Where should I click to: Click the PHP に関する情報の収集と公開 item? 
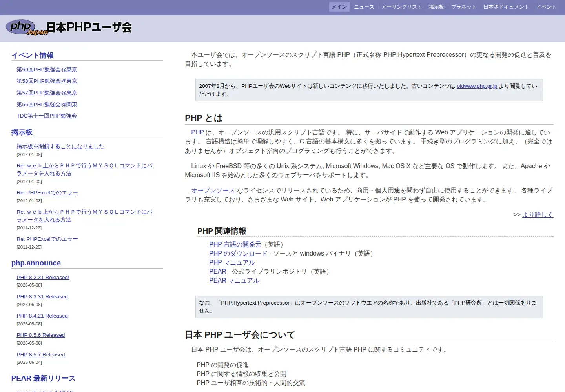pos(241,374)
